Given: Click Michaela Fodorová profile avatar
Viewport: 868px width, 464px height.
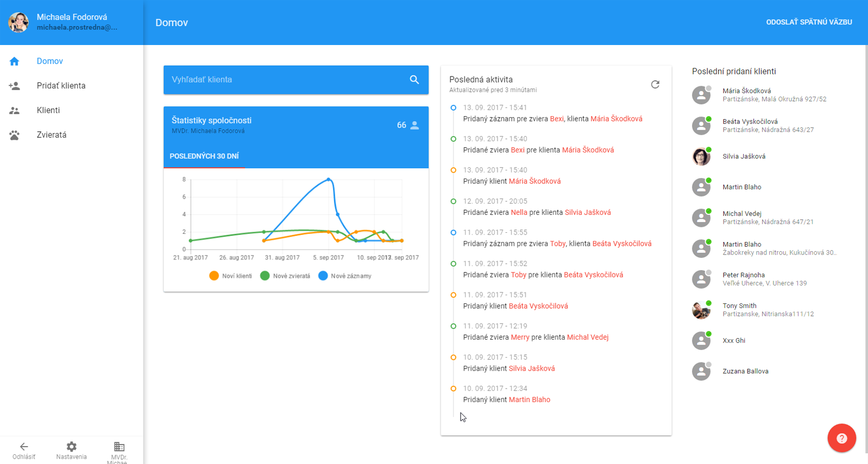Looking at the screenshot, I should coord(18,22).
